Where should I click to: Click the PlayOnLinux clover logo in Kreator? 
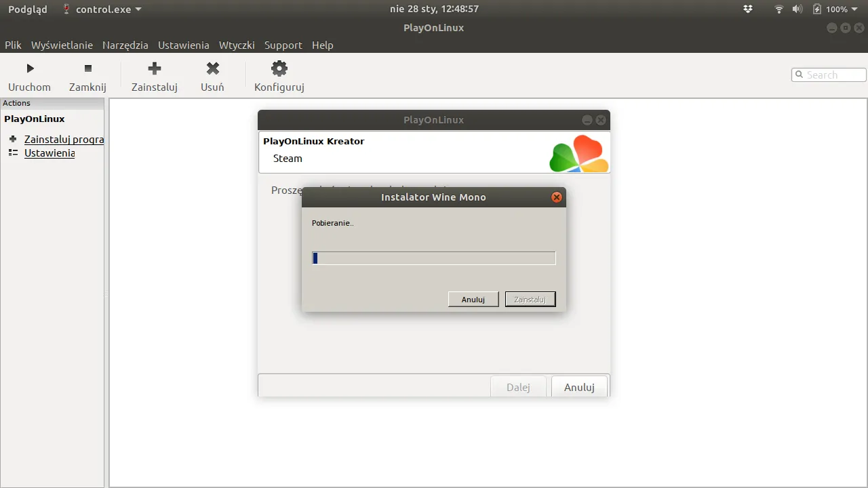coord(578,153)
